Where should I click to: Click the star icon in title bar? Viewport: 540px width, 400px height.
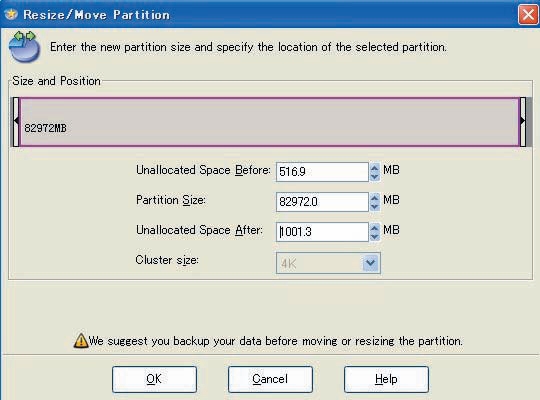[11, 14]
